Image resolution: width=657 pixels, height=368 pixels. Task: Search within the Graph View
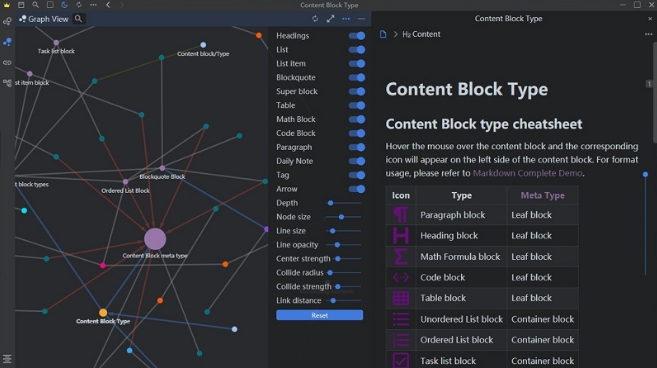[78, 18]
